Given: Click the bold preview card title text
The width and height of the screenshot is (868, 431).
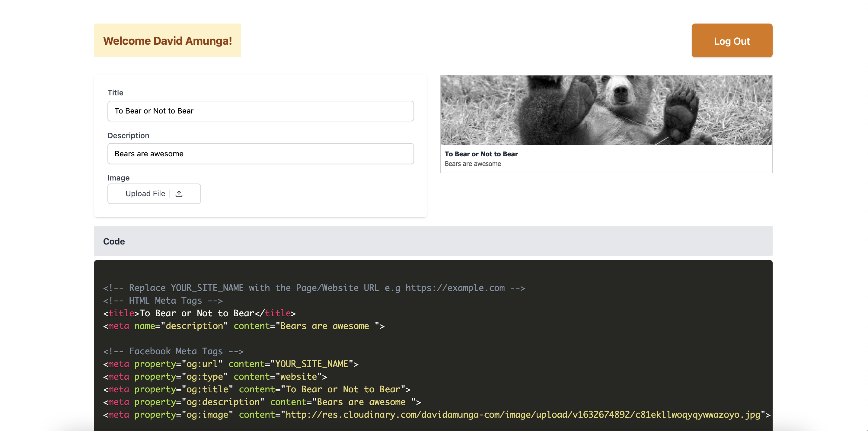Looking at the screenshot, I should [481, 154].
